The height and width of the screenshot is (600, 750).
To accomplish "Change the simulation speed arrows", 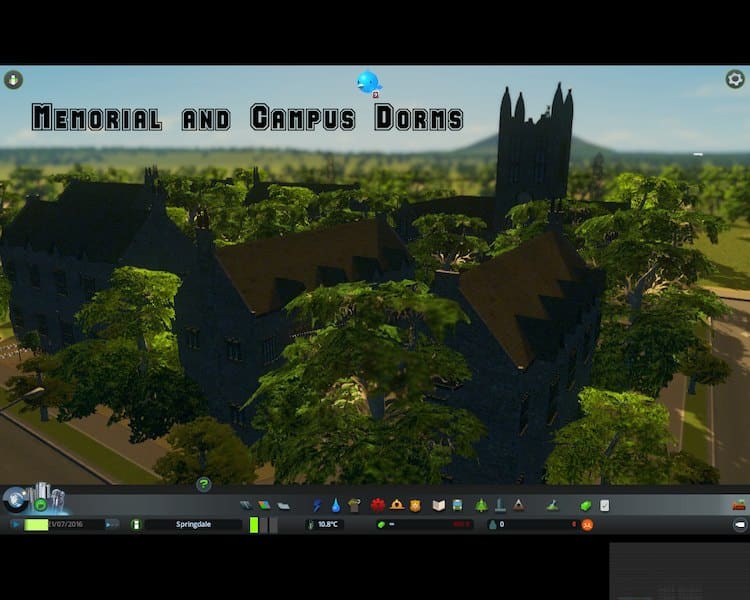I will (112, 524).
